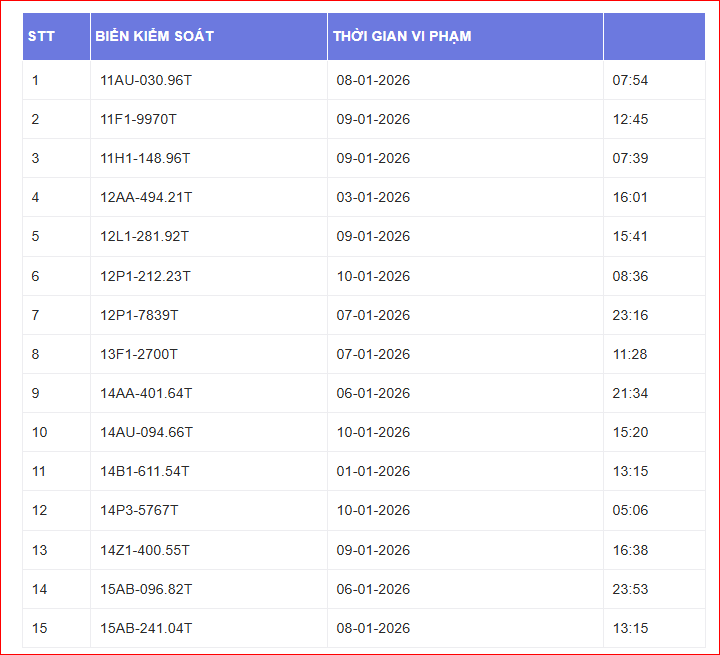Click date 01-01-2026 in row 11
This screenshot has height=655, width=720.
click(x=373, y=471)
